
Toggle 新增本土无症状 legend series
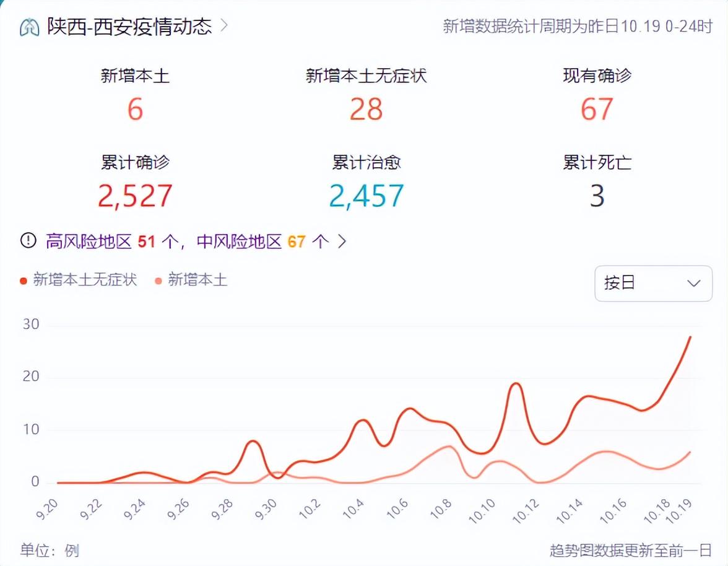79,279
